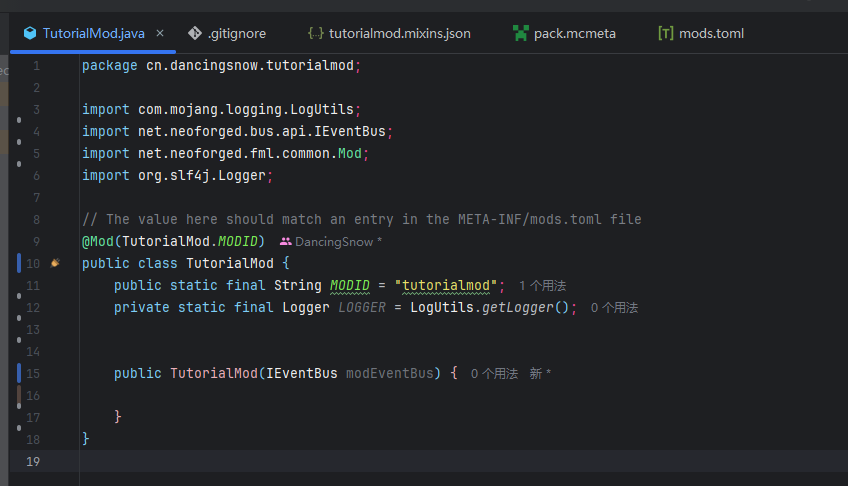
Task: Click the JSON braces icon on mixins tab
Action: pyautogui.click(x=315, y=33)
